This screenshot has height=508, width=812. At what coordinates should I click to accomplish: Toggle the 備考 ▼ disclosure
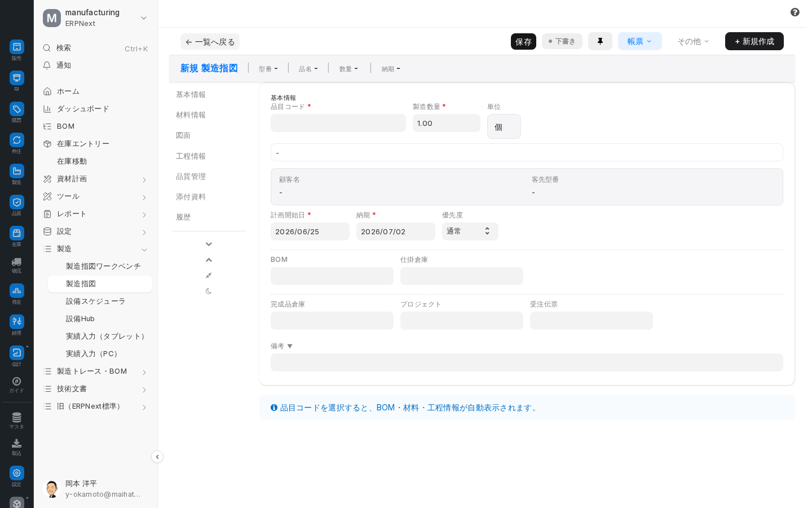[x=282, y=346]
